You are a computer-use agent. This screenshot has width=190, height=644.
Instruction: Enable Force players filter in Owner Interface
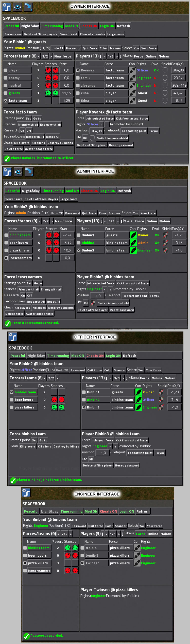139,56
